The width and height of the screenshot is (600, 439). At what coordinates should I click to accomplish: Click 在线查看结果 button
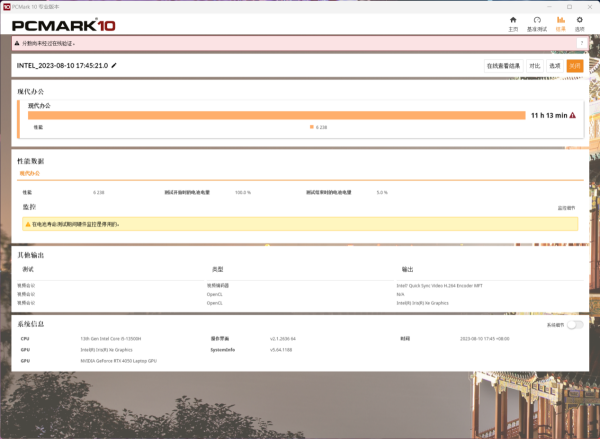point(503,65)
